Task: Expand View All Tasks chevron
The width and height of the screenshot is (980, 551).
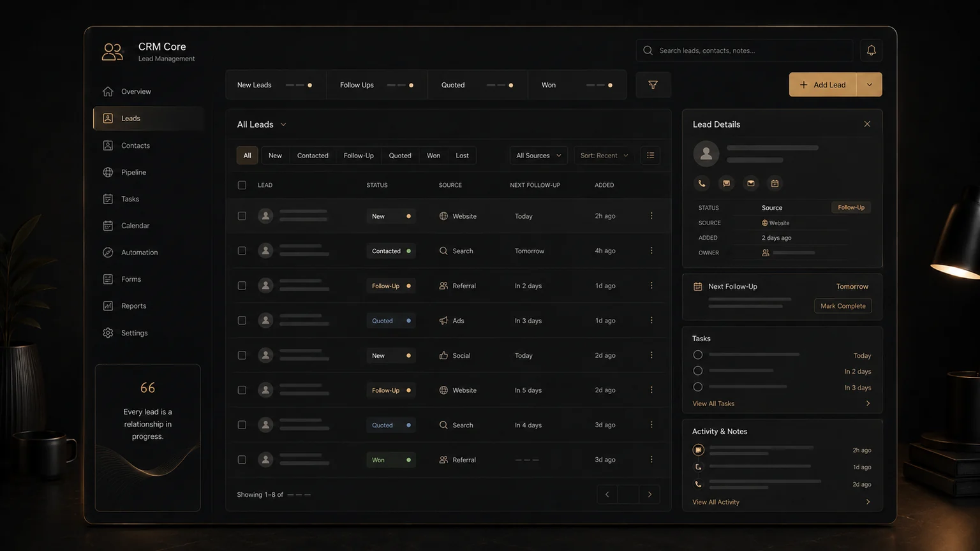Action: pos(868,404)
